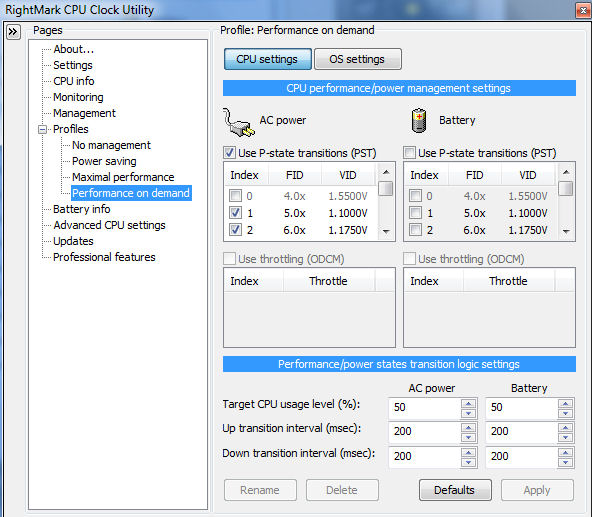This screenshot has width=592, height=517.
Task: Click Battery P-state list scroll down arrow
Action: [x=566, y=231]
